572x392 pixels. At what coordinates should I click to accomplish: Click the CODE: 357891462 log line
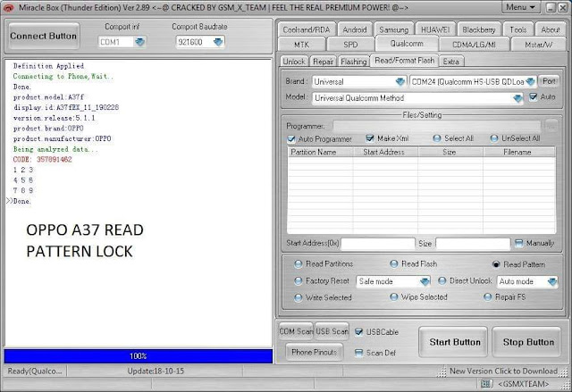pos(42,160)
